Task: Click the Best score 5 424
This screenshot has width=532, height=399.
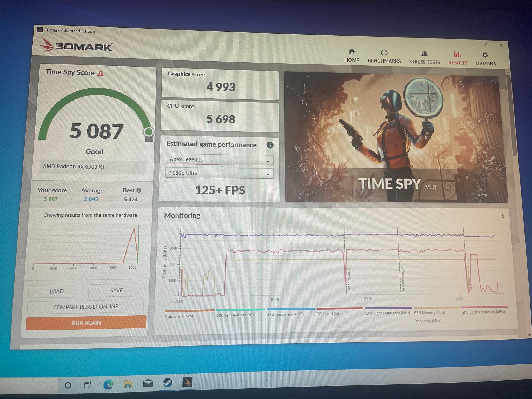Action: coord(131,199)
